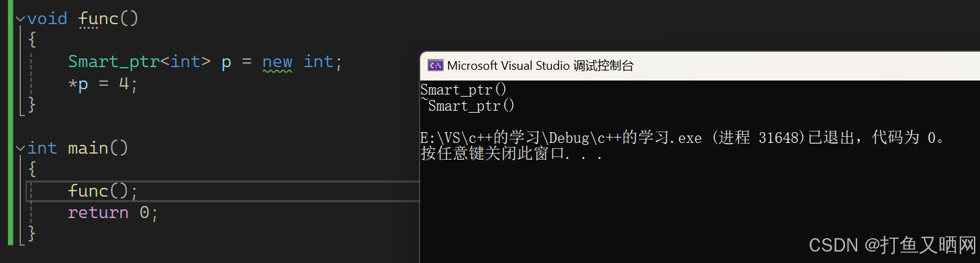The width and height of the screenshot is (980, 263).
Task: Click the void keyword before func
Action: point(48,19)
